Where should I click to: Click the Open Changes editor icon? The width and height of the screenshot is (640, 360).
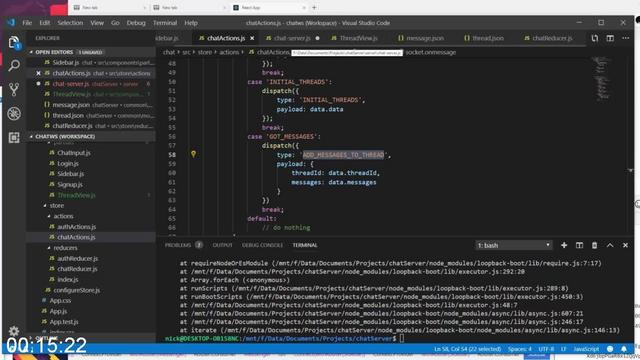point(594,38)
